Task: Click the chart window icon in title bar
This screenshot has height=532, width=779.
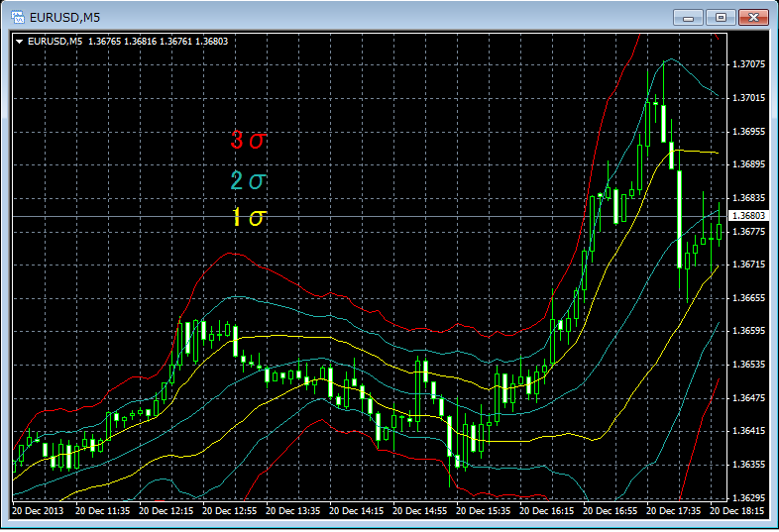Action: point(17,17)
